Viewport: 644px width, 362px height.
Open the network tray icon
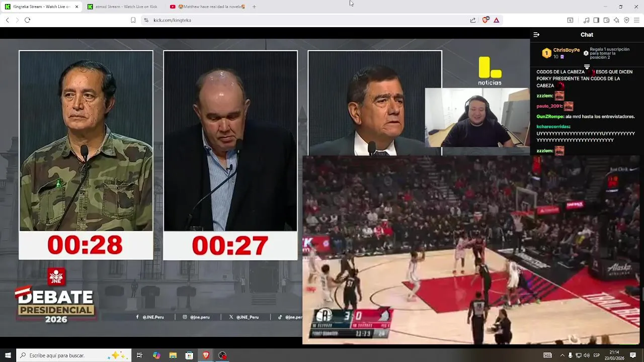(578, 355)
